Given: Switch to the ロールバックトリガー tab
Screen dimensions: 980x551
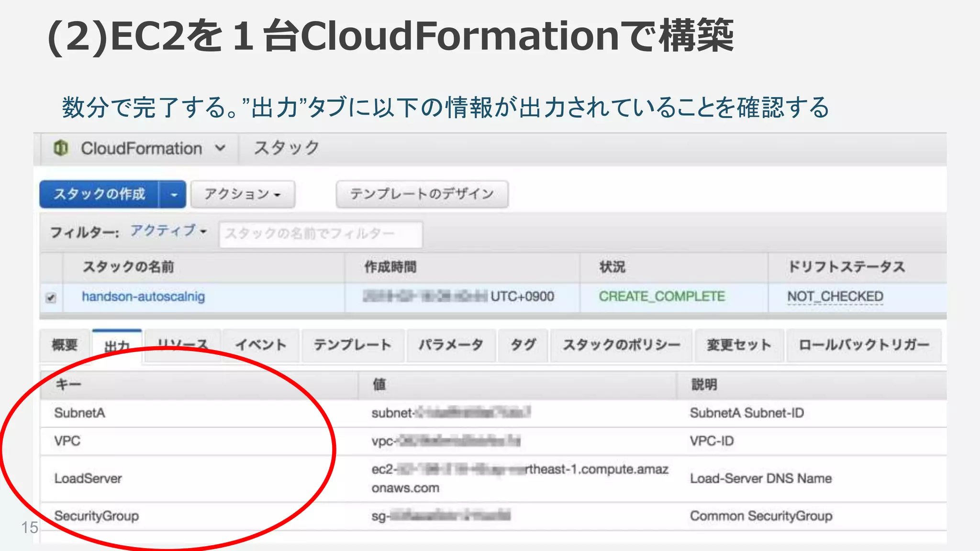Looking at the screenshot, I should pyautogui.click(x=864, y=345).
